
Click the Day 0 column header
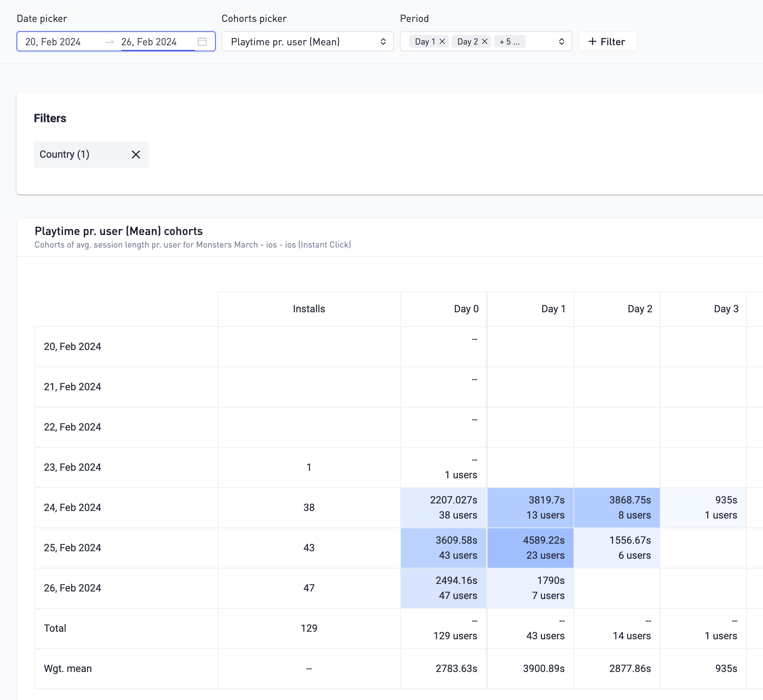[x=443, y=309]
